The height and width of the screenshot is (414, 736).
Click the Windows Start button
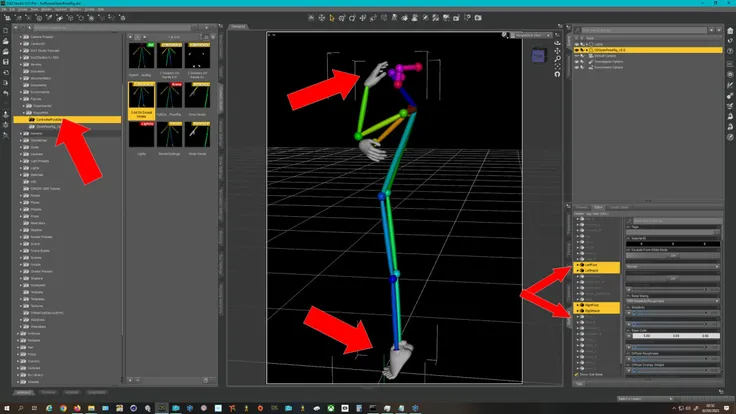7,408
